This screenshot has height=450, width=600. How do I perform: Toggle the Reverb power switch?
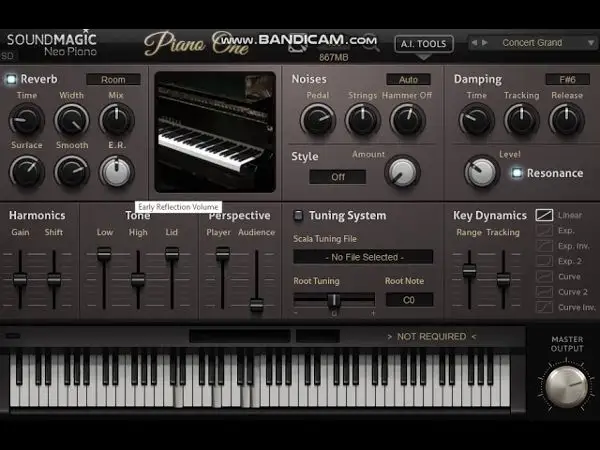11,79
